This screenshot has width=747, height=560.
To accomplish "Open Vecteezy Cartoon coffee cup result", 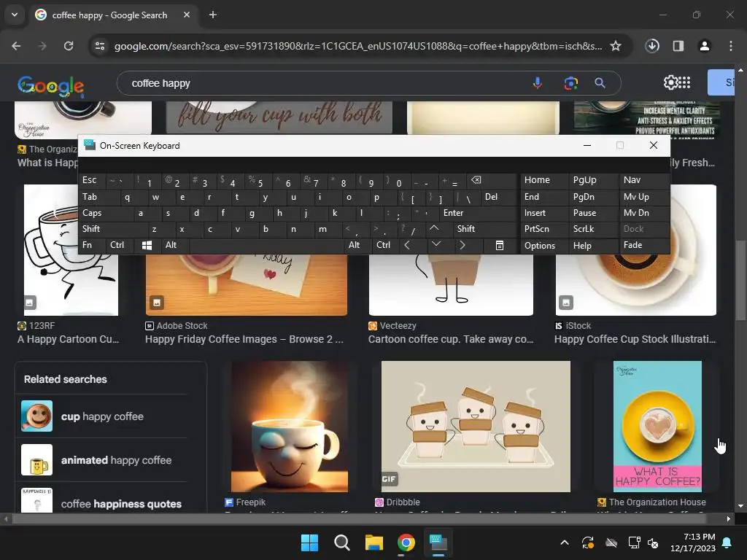I will [x=451, y=339].
